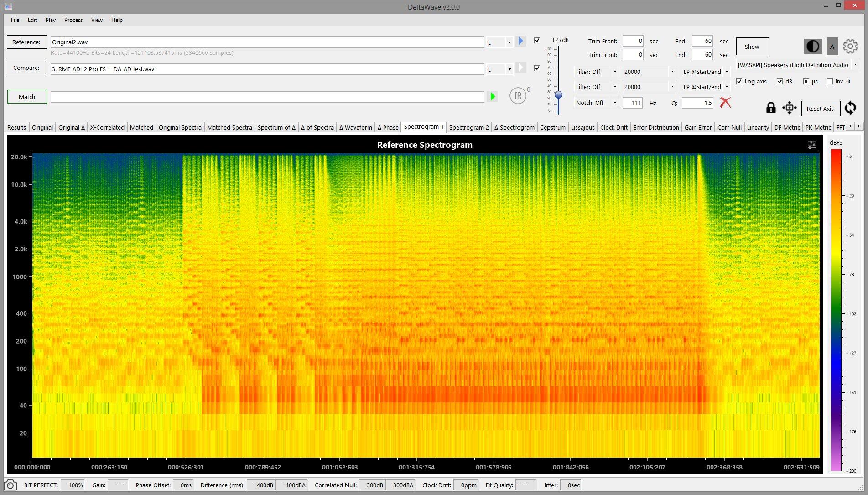Toggle the dB checkbox
Viewport: 868px width, 495px height.
[x=780, y=81]
